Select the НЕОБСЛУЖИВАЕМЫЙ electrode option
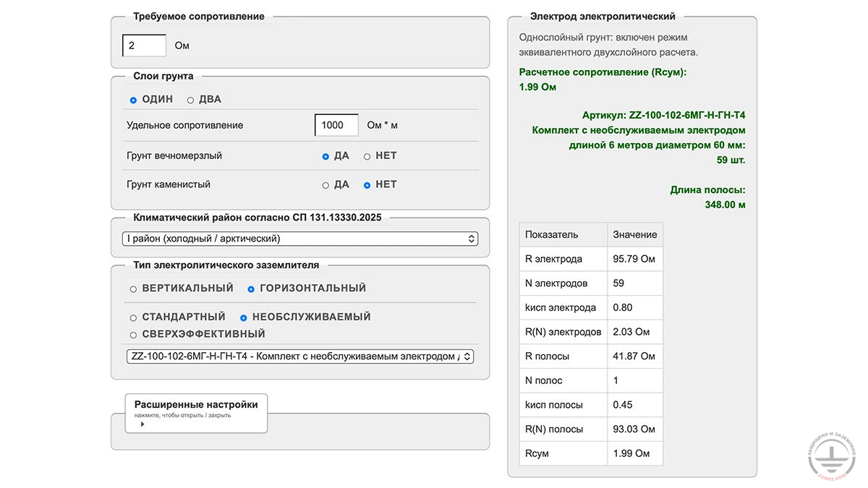Screen dimensions: 868x488 [x=244, y=317]
